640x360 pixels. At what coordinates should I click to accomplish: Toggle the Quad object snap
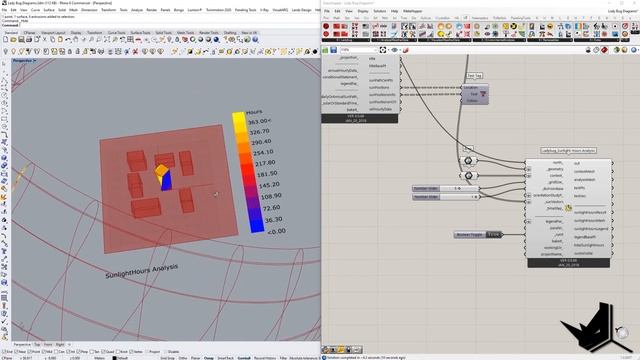(x=108, y=351)
